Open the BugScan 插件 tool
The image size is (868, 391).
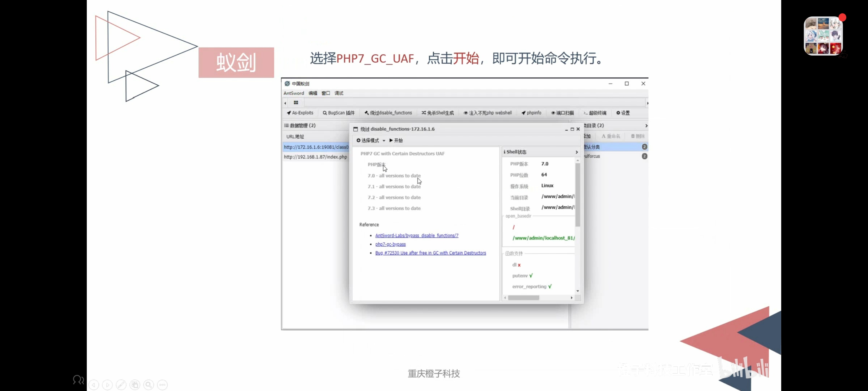pyautogui.click(x=339, y=113)
